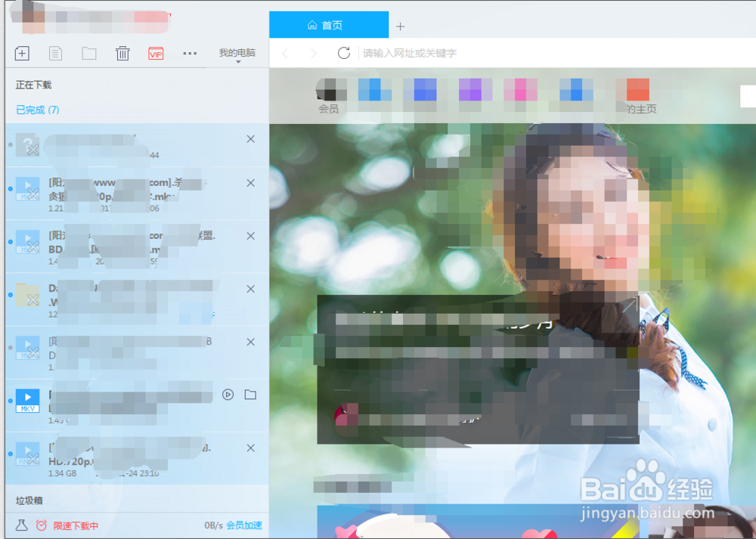Click the blue MKV file icon of the playable task
The image size is (756, 539).
(27, 401)
